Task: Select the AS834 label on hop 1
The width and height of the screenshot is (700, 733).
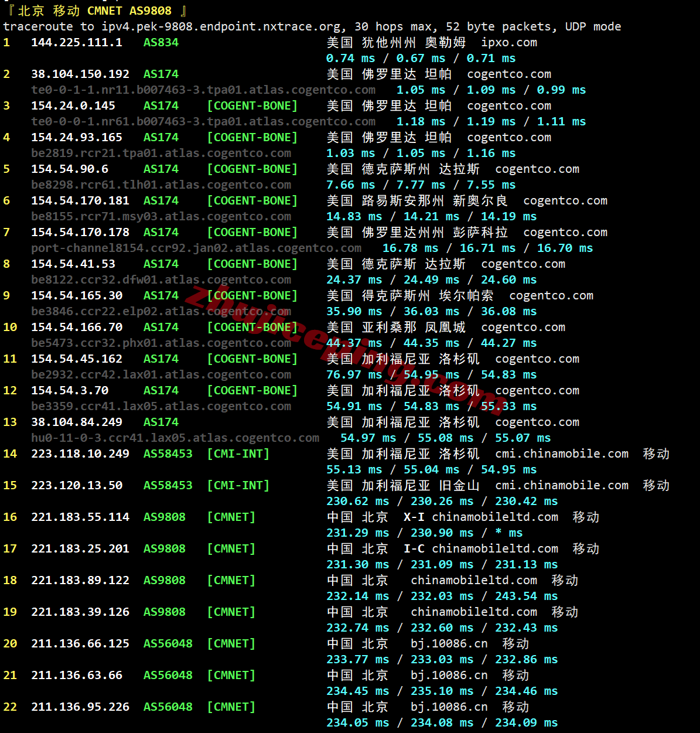Action: tap(161, 42)
